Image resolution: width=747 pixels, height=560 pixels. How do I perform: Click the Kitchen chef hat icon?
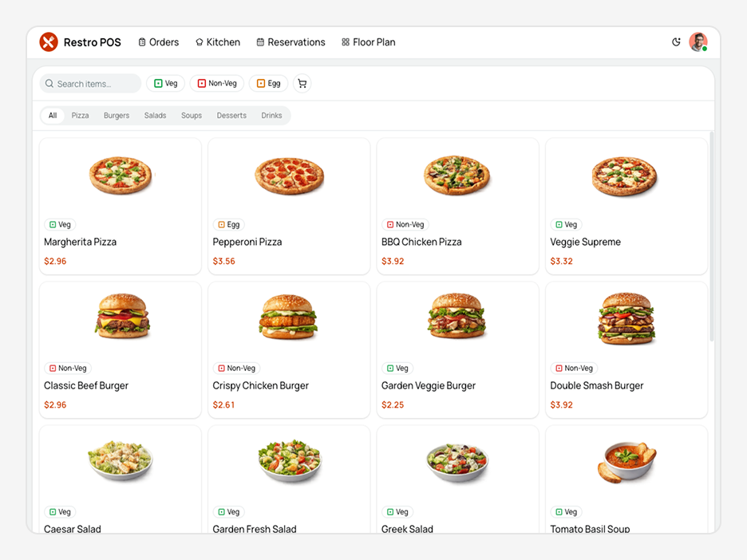(x=200, y=42)
